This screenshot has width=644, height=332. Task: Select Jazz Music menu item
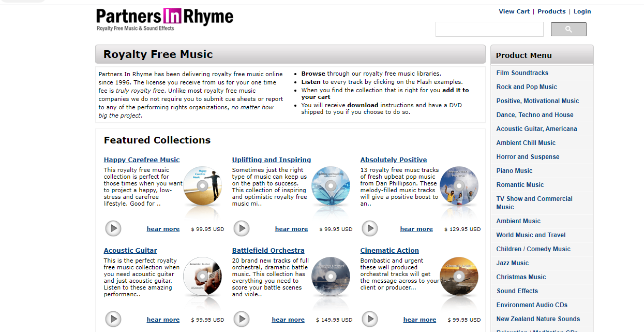[542, 263]
